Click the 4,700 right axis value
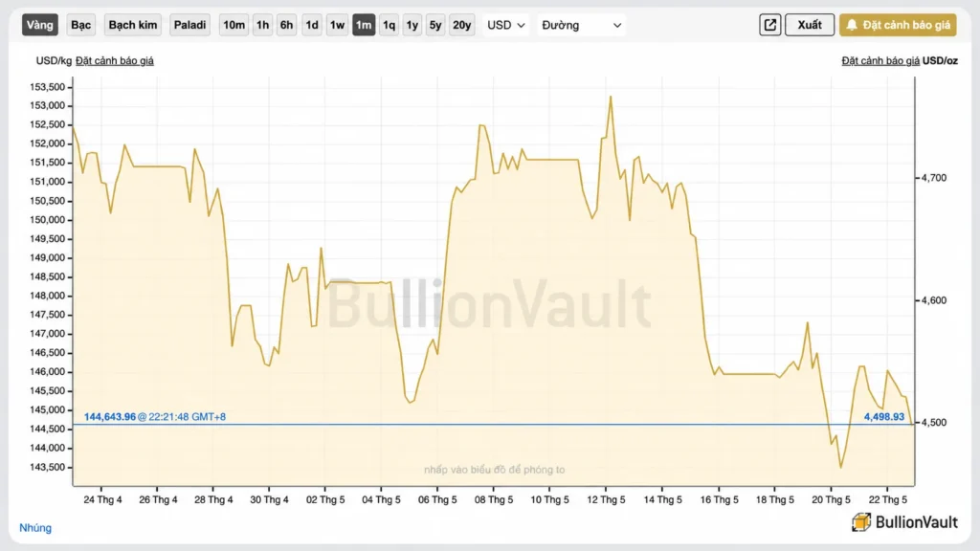 tap(934, 178)
